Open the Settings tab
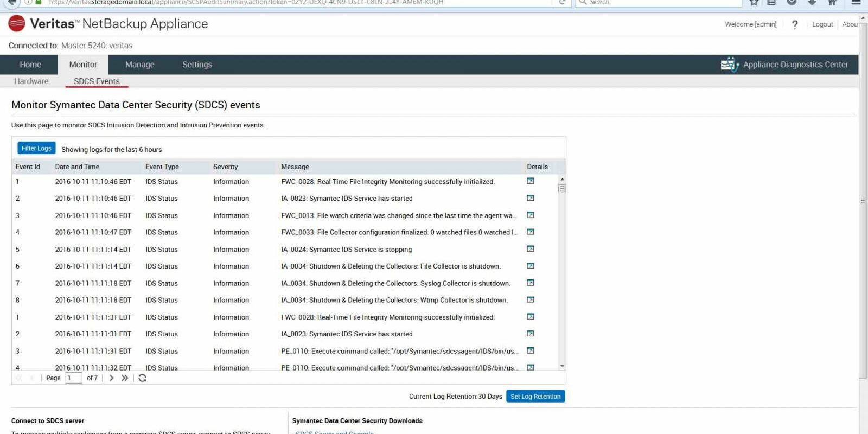 pyautogui.click(x=197, y=65)
